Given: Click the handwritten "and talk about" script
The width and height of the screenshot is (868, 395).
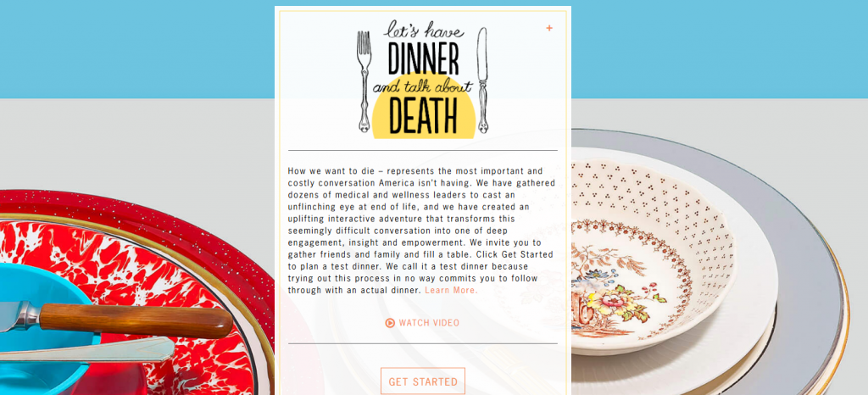Looking at the screenshot, I should click(x=423, y=86).
